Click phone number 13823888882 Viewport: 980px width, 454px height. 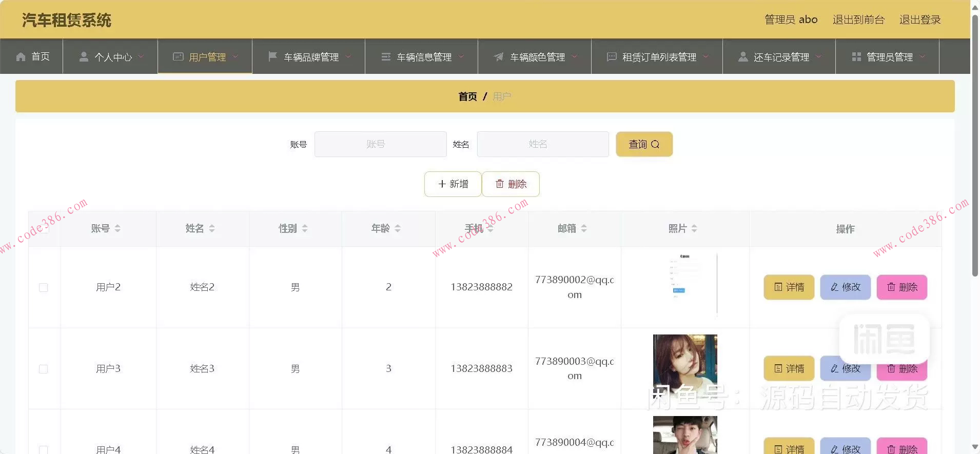tap(481, 287)
